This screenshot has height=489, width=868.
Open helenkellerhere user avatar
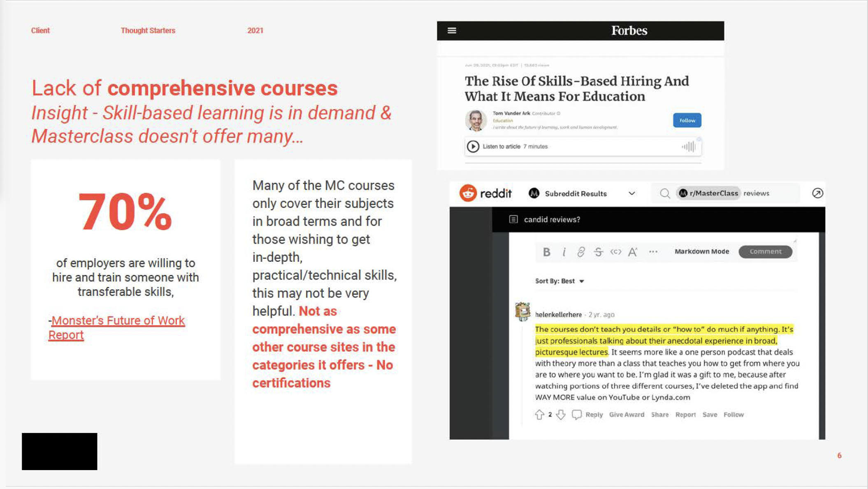522,311
